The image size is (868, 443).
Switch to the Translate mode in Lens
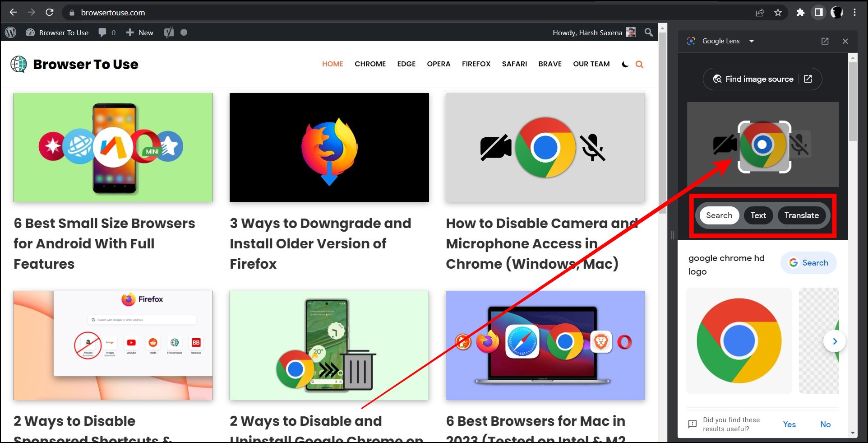pyautogui.click(x=801, y=215)
